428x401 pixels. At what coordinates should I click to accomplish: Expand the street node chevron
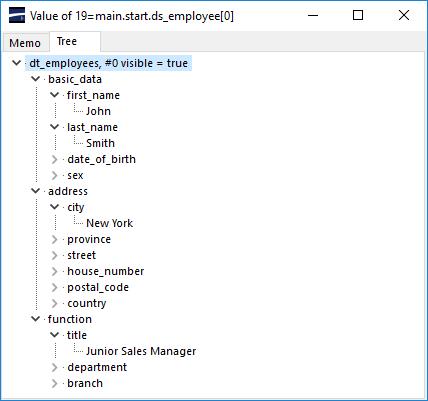tap(55, 255)
